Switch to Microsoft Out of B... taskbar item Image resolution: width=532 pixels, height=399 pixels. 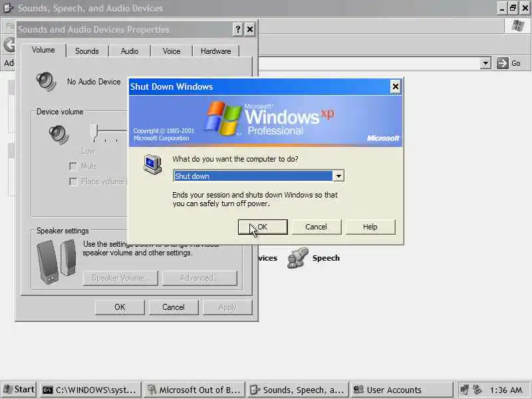point(194,390)
